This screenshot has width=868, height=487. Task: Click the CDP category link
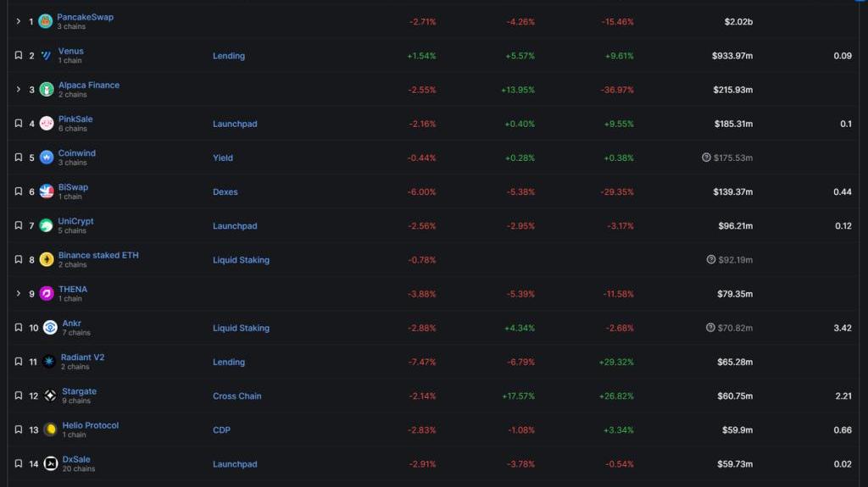(x=221, y=430)
